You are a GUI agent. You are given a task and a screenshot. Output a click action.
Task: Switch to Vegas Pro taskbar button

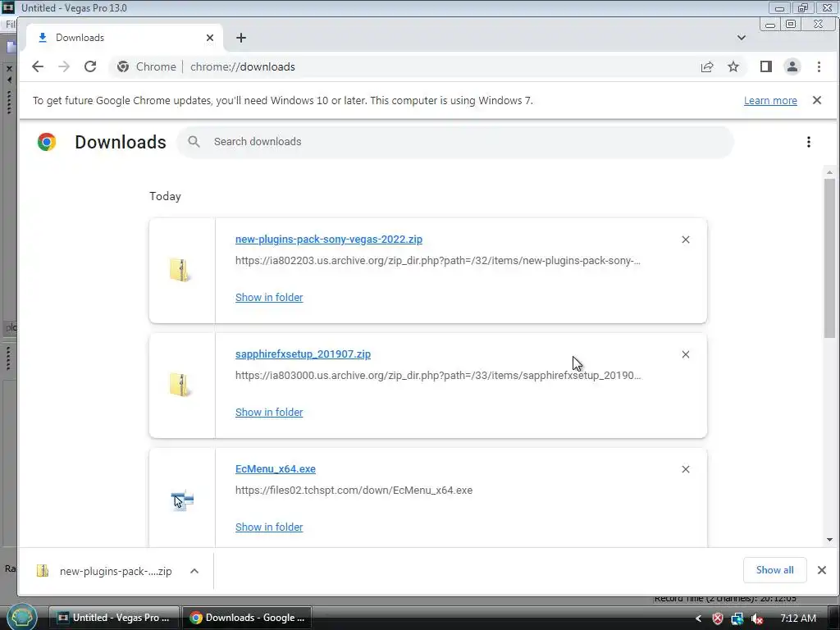(x=113, y=618)
